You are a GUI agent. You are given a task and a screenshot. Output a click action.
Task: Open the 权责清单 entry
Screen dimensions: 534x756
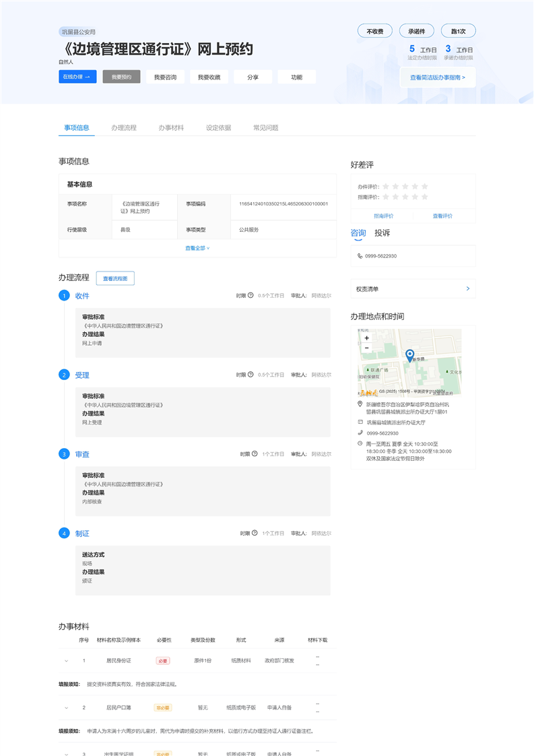412,289
